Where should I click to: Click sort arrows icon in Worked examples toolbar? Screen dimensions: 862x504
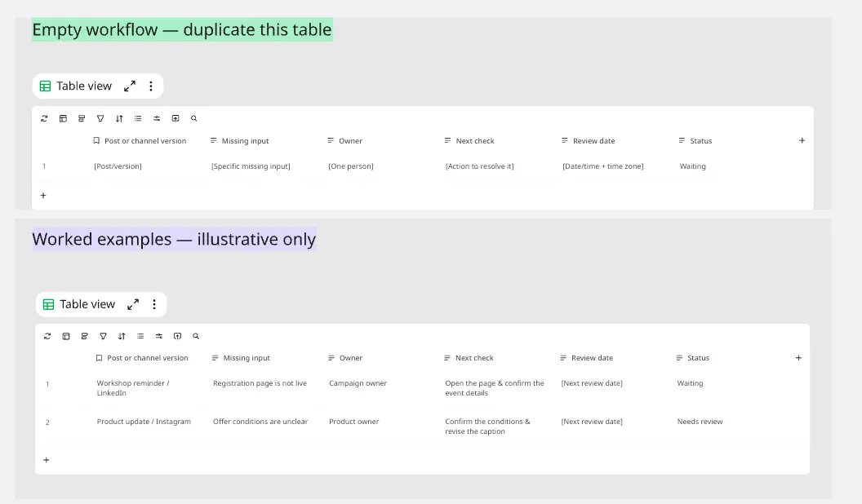pyautogui.click(x=122, y=336)
